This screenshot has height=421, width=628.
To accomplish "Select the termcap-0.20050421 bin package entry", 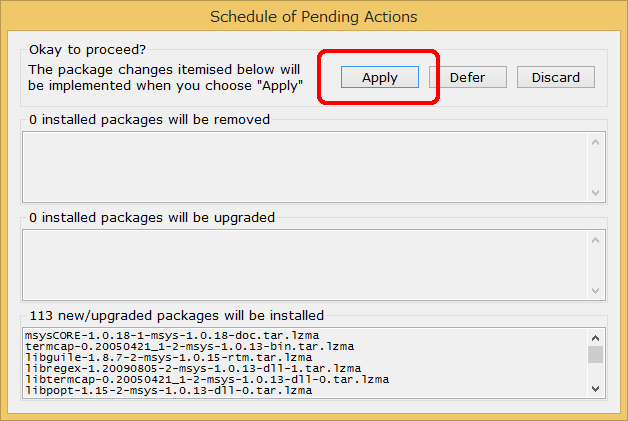I will pyautogui.click(x=189, y=346).
